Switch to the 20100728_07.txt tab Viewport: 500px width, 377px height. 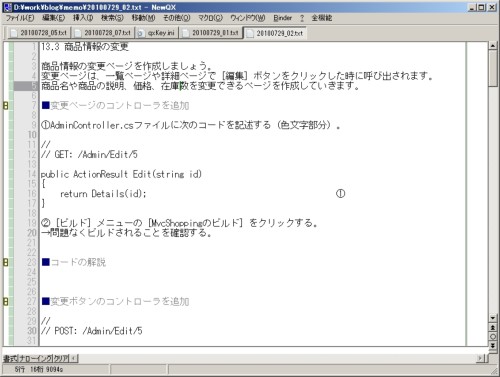pyautogui.click(x=103, y=33)
